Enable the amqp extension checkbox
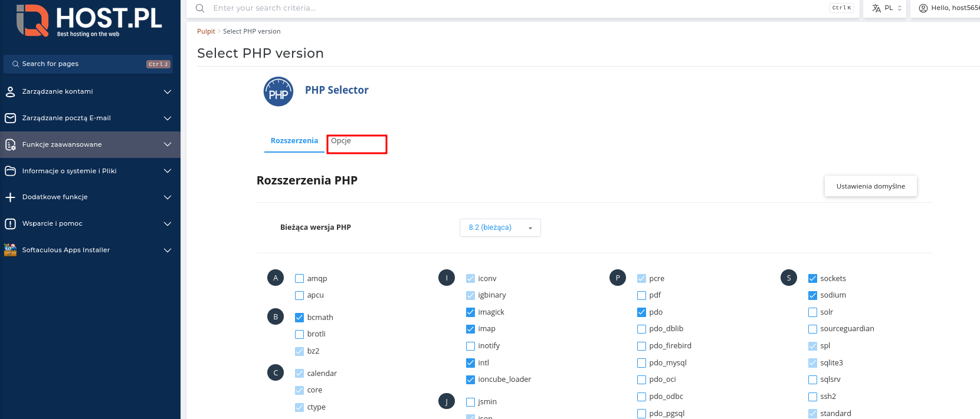The width and height of the screenshot is (980, 419). coord(299,278)
